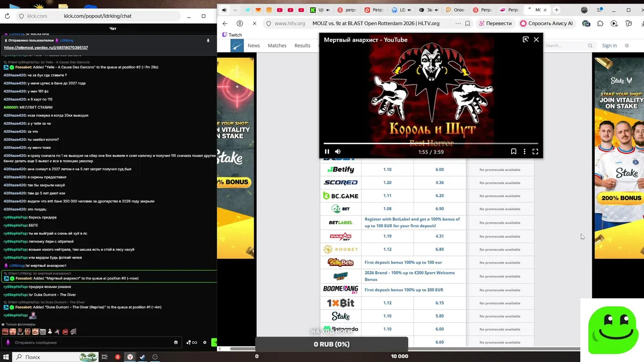This screenshot has width=644, height=362.
Task: Click the Windows taskbar Поиск search box
Action: [55, 357]
